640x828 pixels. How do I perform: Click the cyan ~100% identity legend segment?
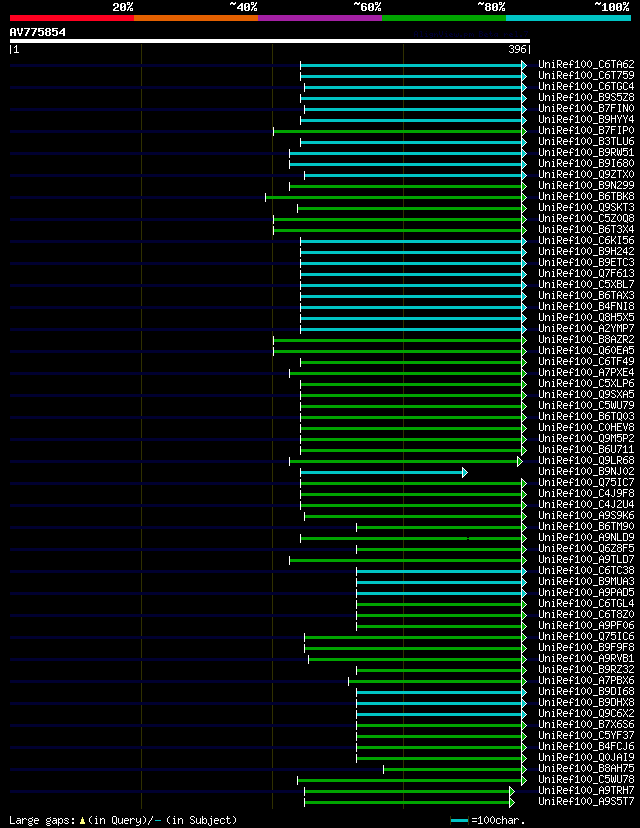pyautogui.click(x=568, y=18)
